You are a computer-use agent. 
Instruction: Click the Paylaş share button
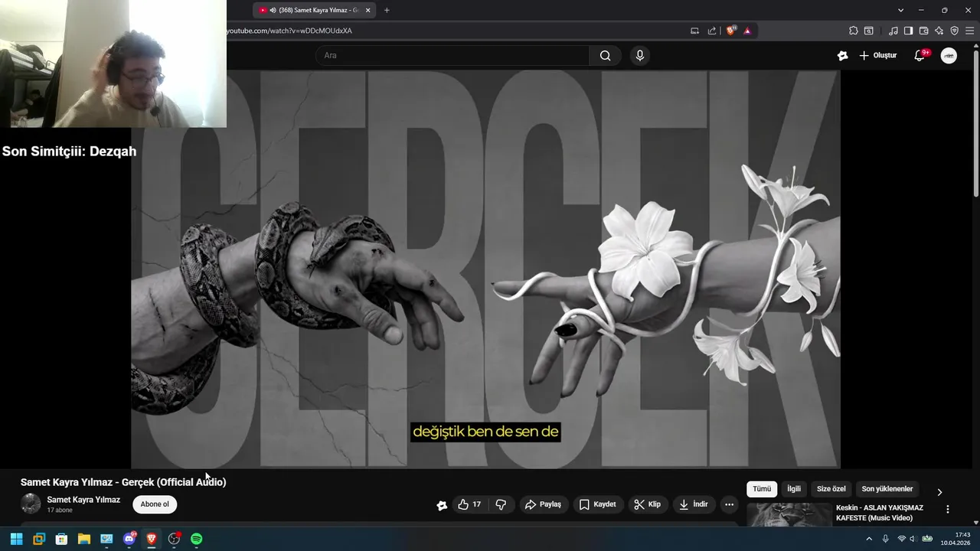pos(543,504)
